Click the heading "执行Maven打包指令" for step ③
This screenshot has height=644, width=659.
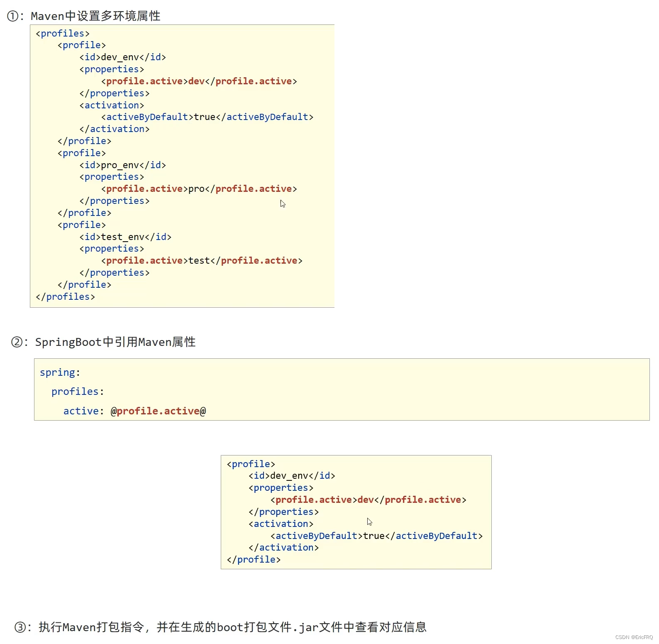233,627
